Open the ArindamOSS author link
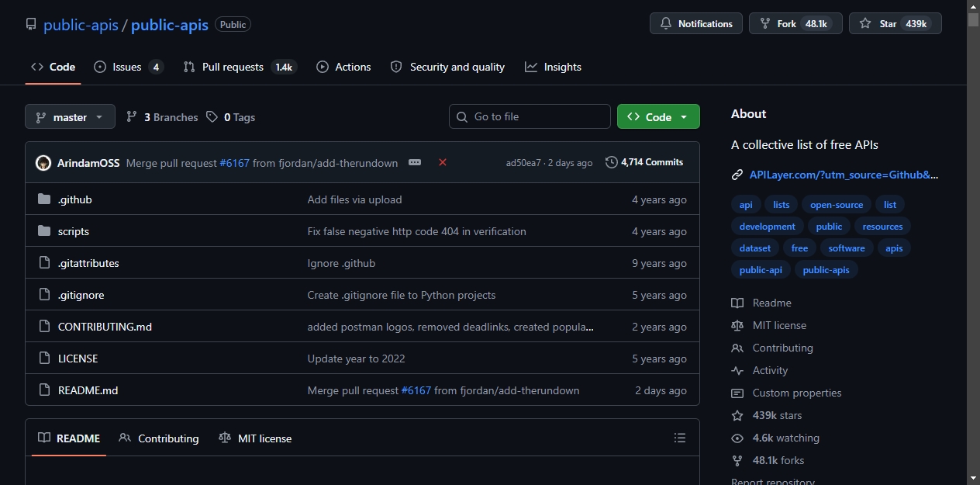This screenshot has height=485, width=980. [88, 163]
